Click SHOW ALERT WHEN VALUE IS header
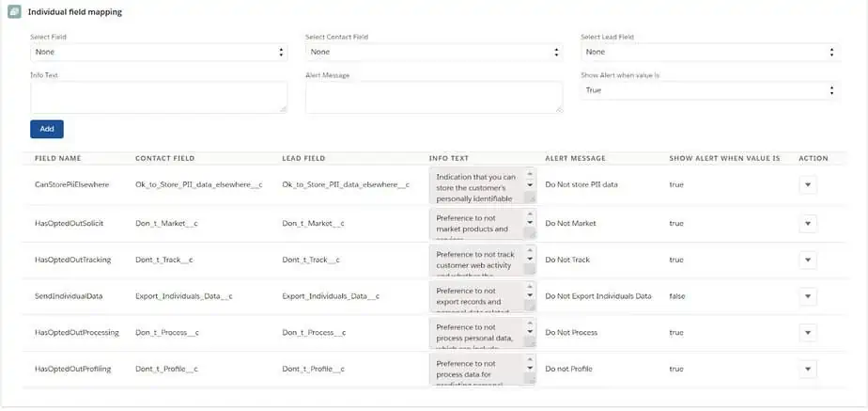 pos(724,158)
